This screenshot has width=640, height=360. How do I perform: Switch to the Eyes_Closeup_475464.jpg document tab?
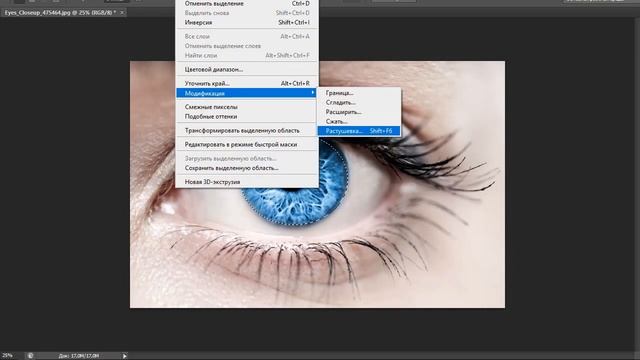click(x=60, y=13)
